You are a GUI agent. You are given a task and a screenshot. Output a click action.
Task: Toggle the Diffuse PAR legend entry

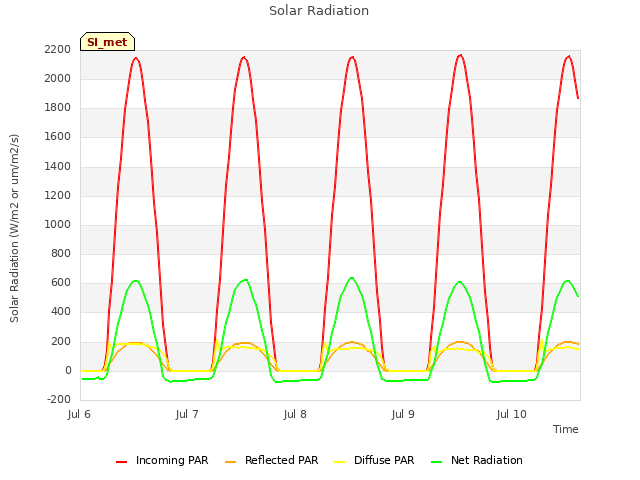point(374,460)
